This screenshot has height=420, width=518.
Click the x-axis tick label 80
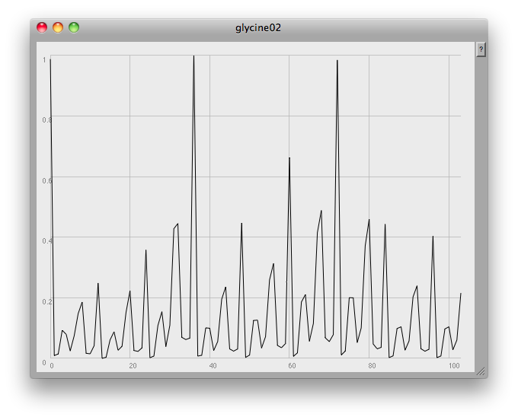[x=372, y=366]
